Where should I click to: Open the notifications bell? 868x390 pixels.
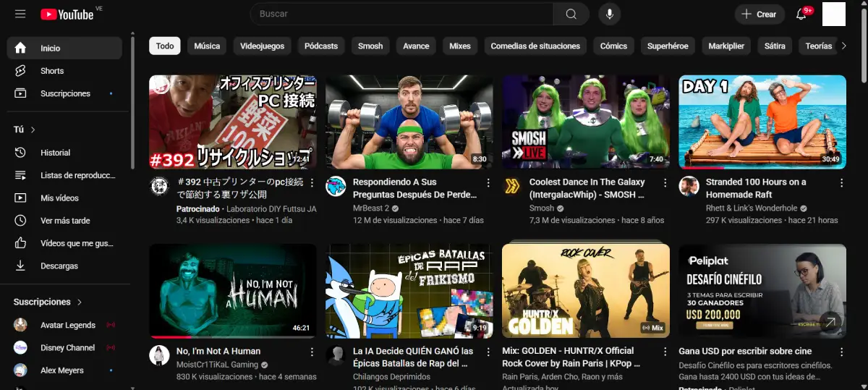click(801, 14)
